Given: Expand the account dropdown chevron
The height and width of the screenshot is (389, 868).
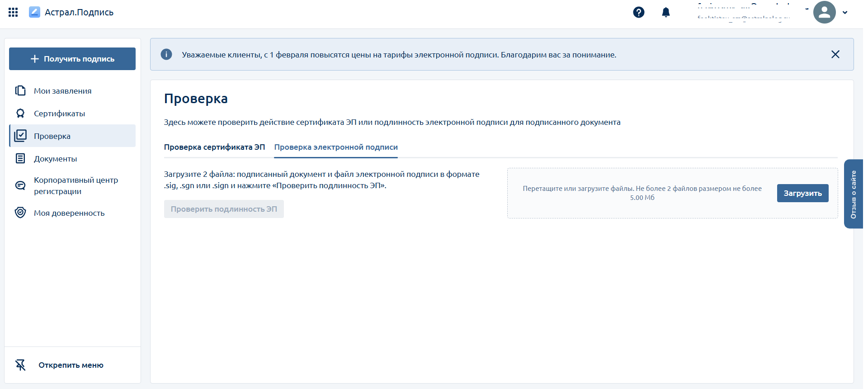Looking at the screenshot, I should pos(844,13).
